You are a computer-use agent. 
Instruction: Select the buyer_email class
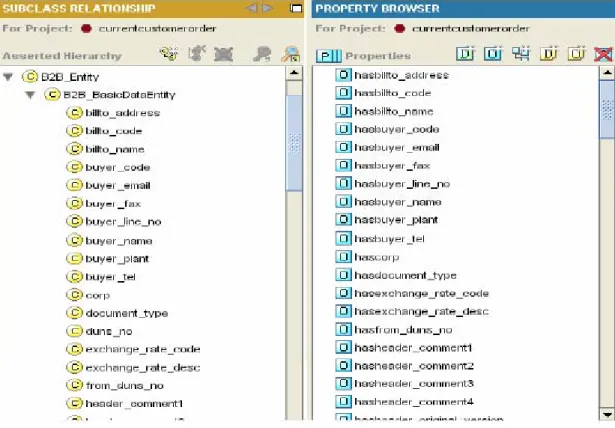118,185
